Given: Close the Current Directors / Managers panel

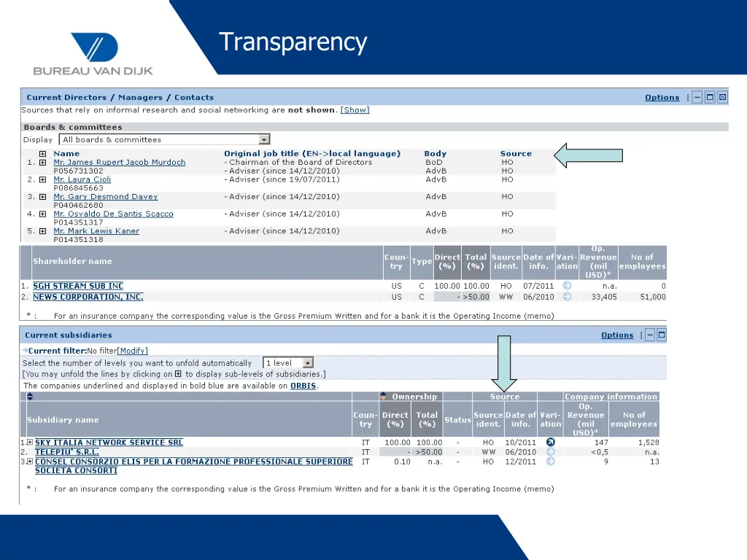Looking at the screenshot, I should click(x=723, y=97).
